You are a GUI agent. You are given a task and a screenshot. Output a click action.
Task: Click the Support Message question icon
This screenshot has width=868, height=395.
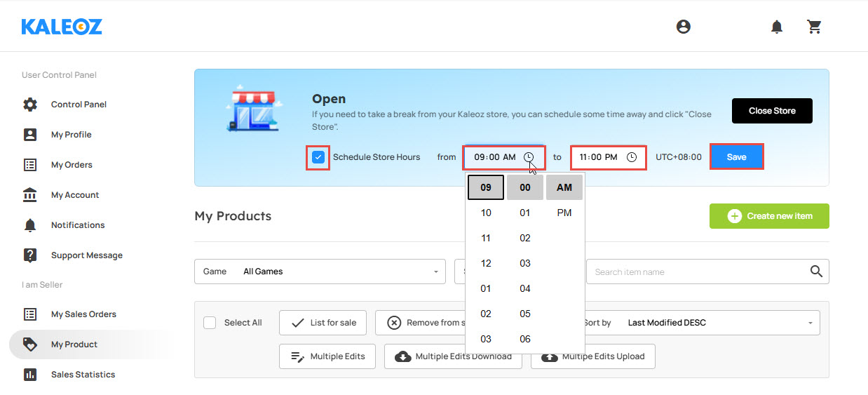click(x=30, y=255)
